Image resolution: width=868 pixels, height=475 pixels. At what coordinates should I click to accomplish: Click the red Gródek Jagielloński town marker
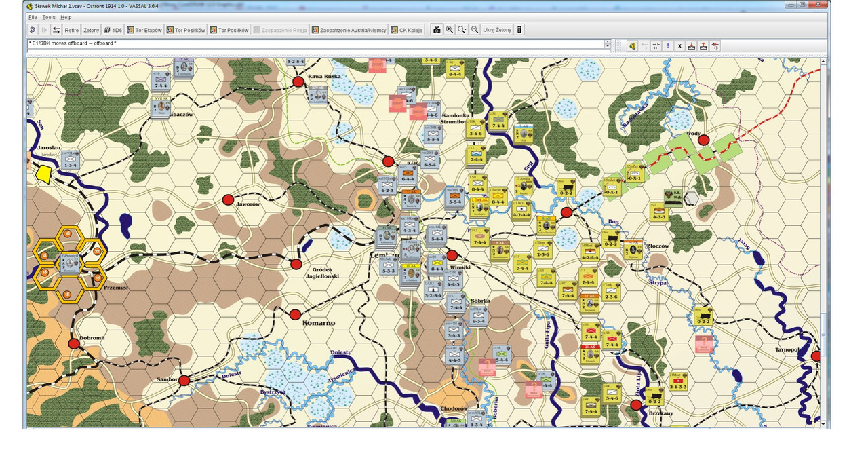tap(296, 264)
